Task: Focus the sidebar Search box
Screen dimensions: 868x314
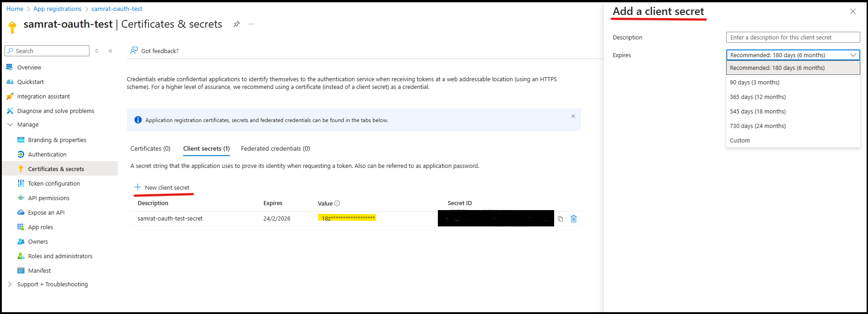Action: pyautogui.click(x=47, y=51)
